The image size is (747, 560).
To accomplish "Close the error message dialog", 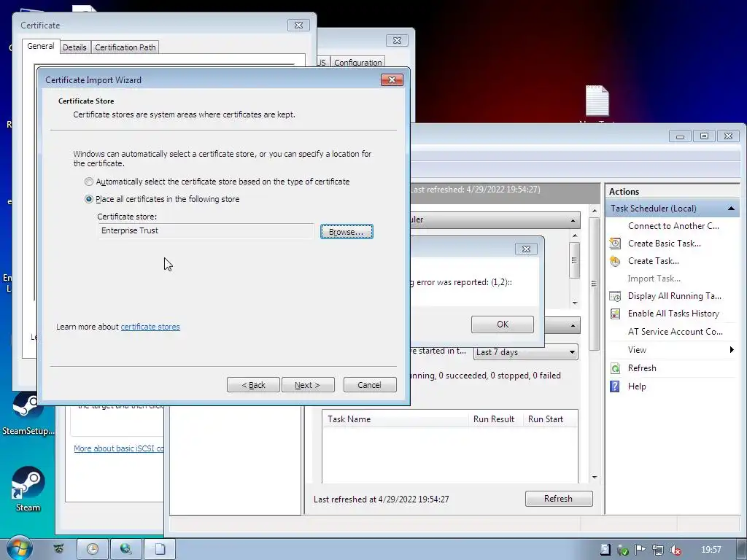I will [526, 249].
